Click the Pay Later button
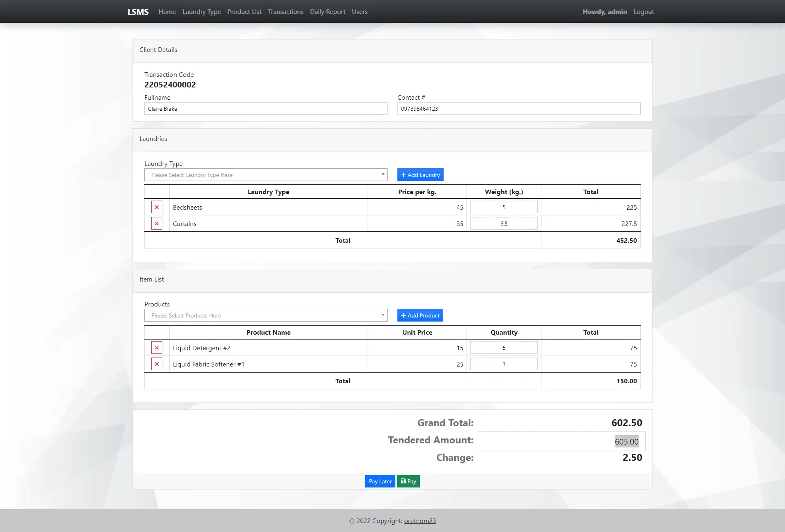 pos(380,481)
